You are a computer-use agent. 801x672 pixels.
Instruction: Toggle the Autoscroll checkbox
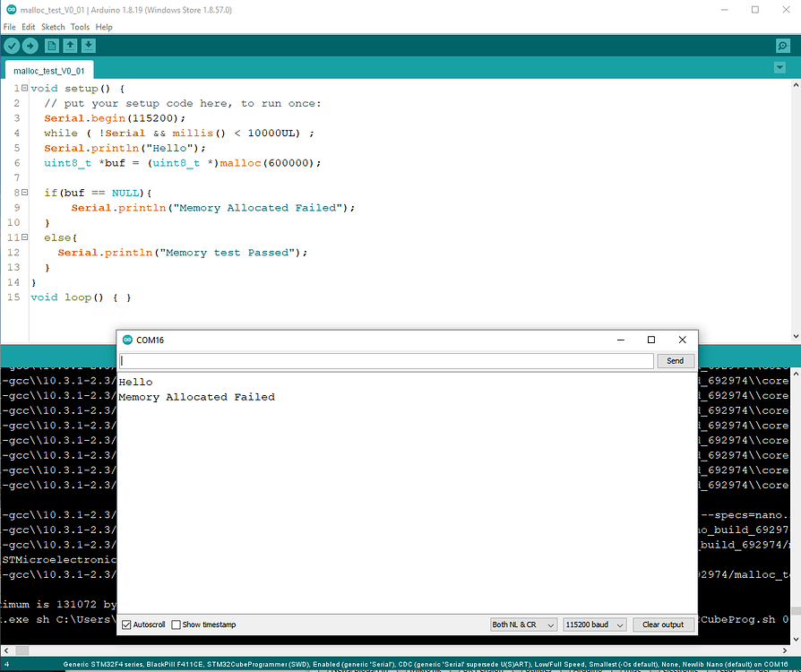tap(125, 625)
